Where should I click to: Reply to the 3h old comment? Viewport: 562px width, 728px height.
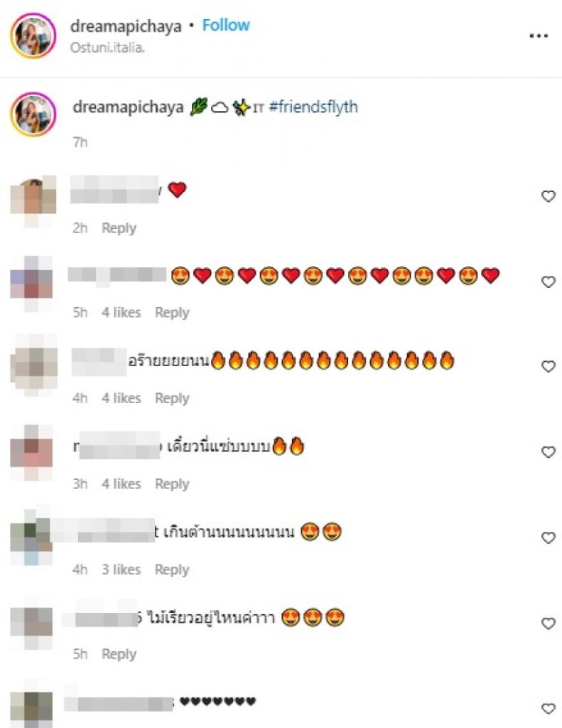click(x=172, y=483)
